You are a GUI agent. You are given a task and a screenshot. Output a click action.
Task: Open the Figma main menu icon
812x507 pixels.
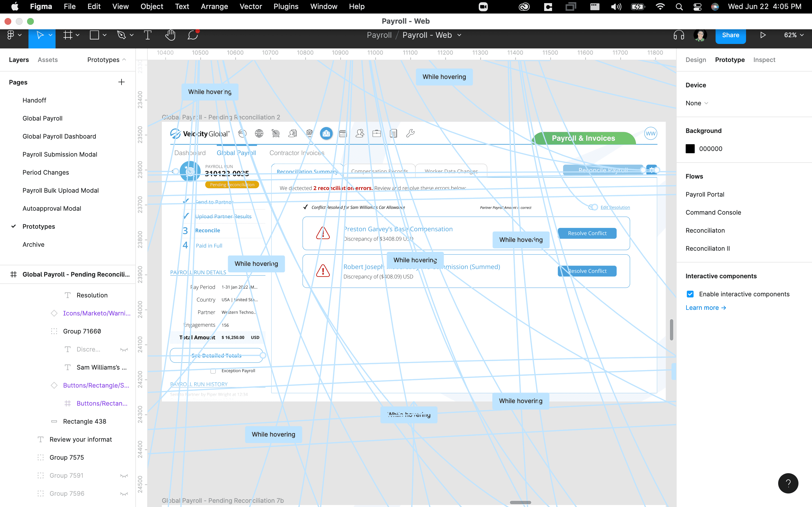(x=11, y=35)
